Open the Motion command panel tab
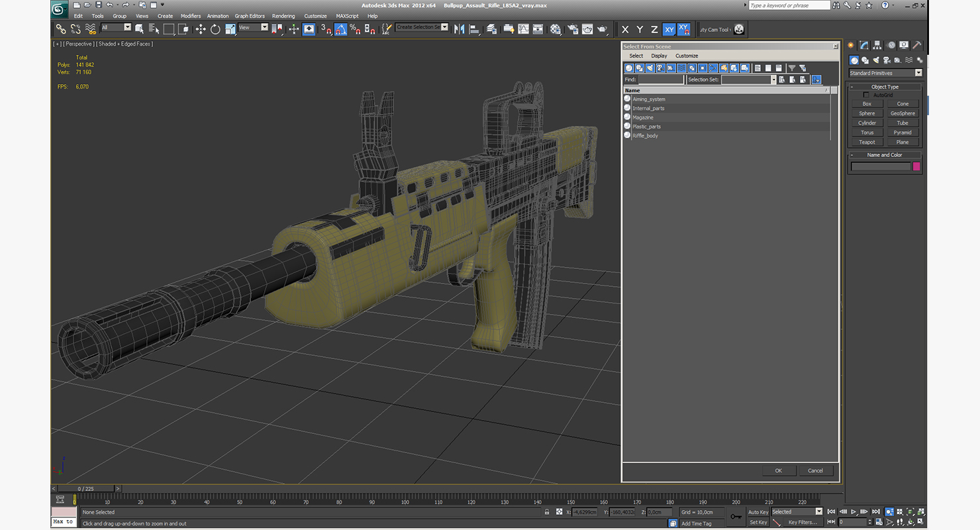 pos(891,45)
